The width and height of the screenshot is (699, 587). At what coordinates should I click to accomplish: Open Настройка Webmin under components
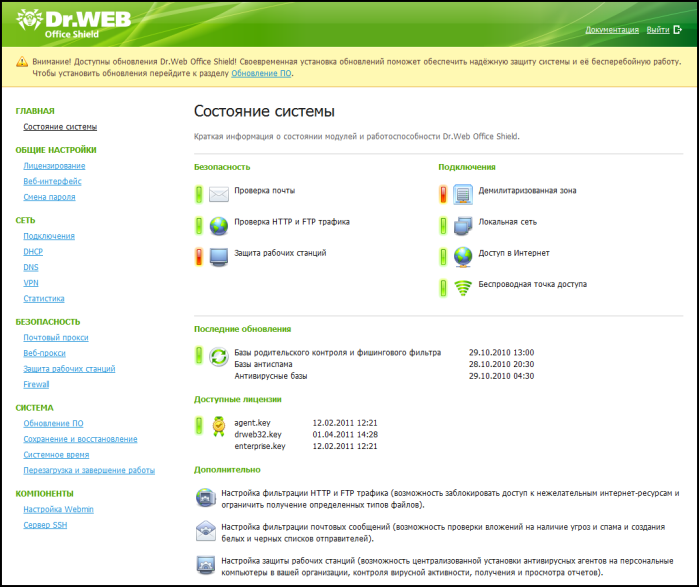tap(58, 509)
